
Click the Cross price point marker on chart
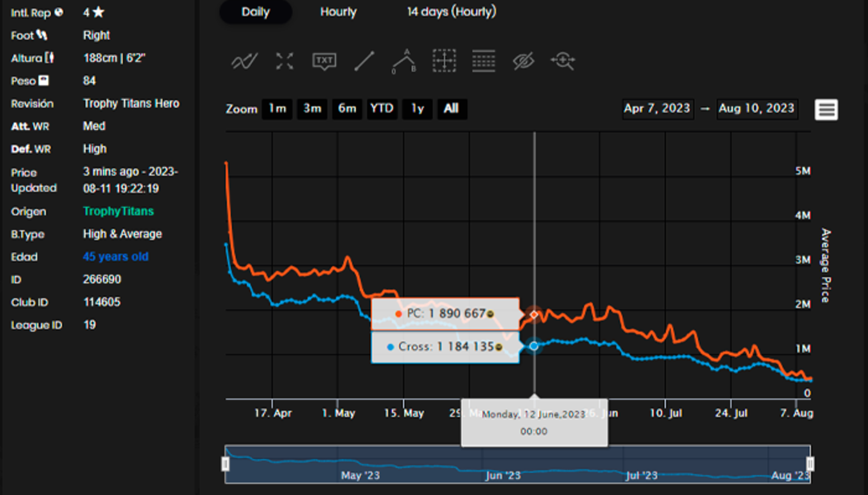[534, 346]
